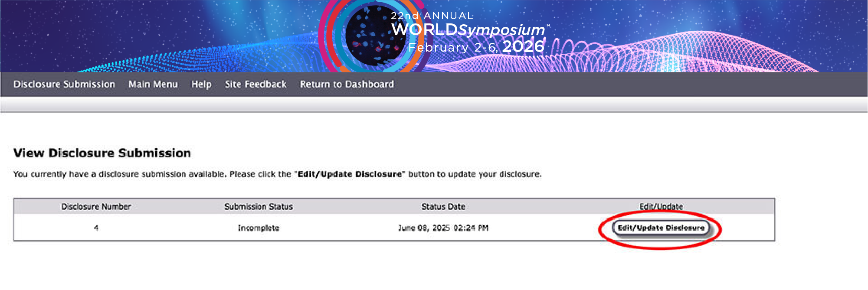The image size is (868, 290).
Task: Open the Help menu item
Action: pos(201,84)
